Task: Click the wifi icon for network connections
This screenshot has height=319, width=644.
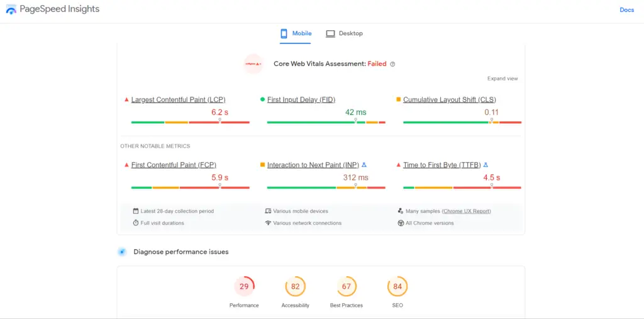Action: tap(268, 223)
